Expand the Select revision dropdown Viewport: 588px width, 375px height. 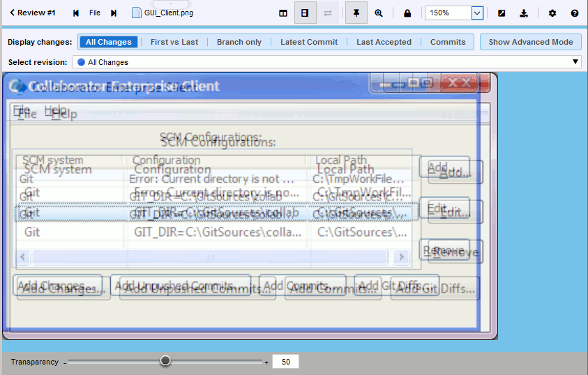coord(575,62)
